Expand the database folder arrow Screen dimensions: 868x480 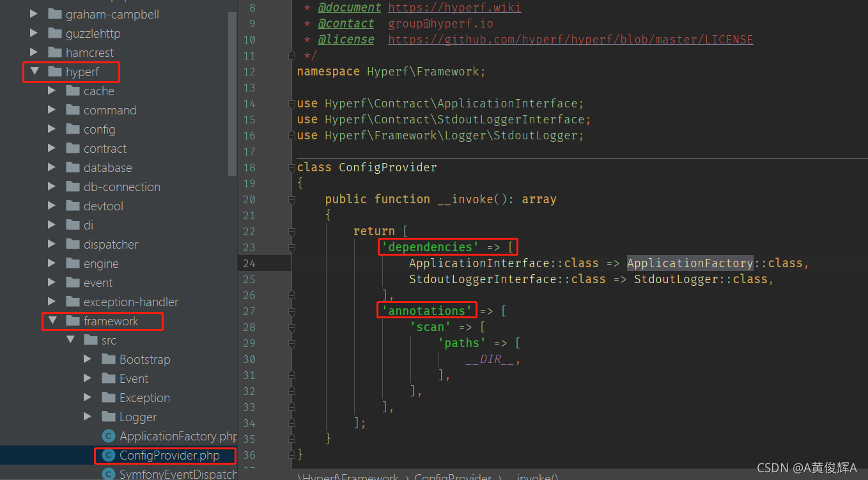pos(52,167)
